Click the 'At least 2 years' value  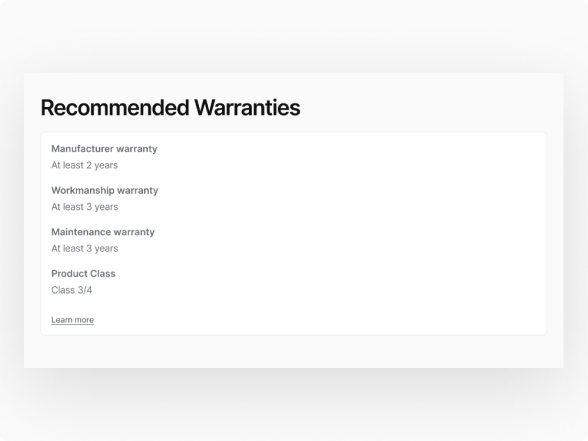[x=84, y=165]
